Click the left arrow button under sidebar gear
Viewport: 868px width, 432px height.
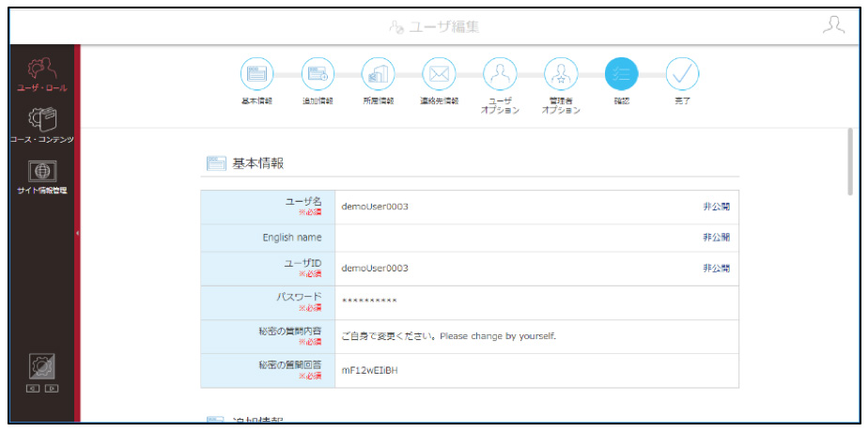33,389
